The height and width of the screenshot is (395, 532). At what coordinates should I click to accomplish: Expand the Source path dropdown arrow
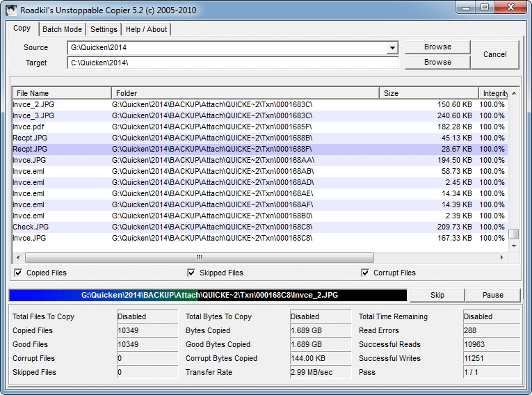(x=392, y=47)
